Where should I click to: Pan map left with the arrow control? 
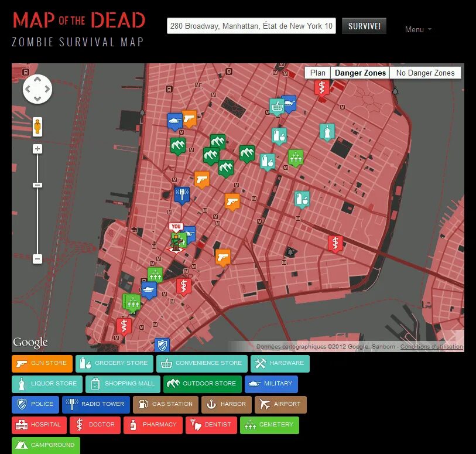click(x=28, y=89)
